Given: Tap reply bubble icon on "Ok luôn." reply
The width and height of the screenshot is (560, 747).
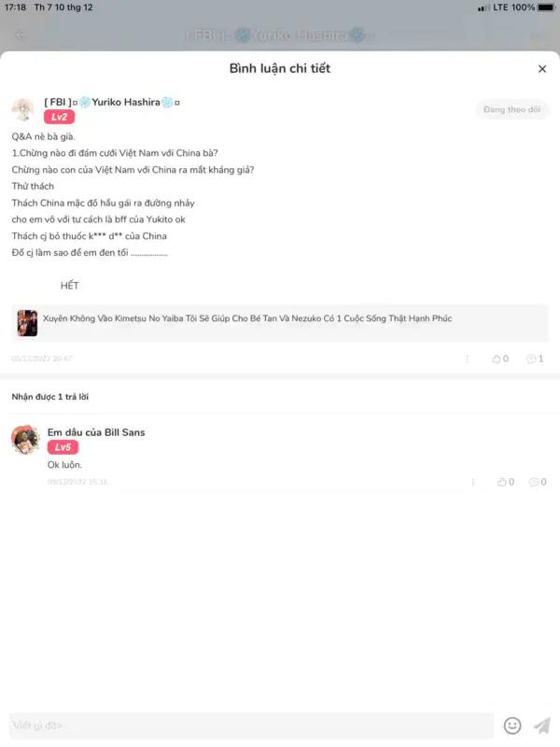Looking at the screenshot, I should pos(539,482).
